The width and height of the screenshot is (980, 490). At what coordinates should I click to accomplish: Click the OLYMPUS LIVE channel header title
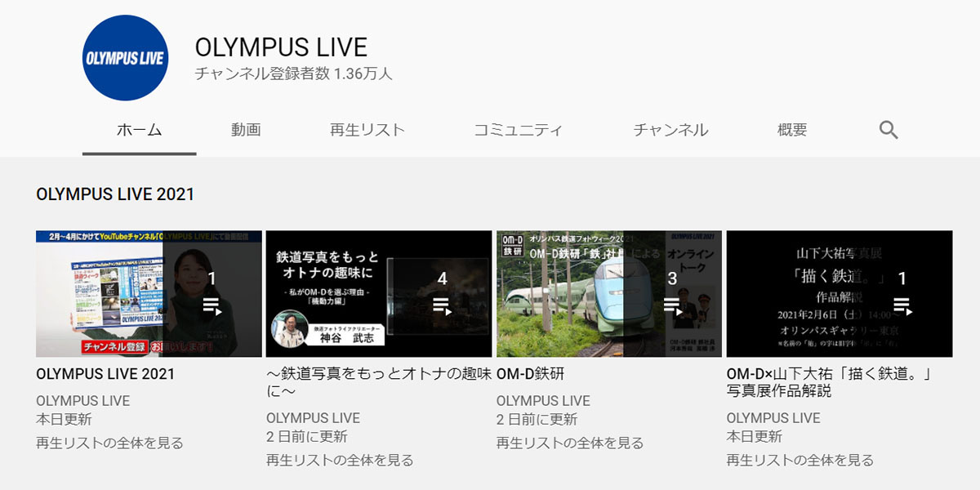(281, 47)
